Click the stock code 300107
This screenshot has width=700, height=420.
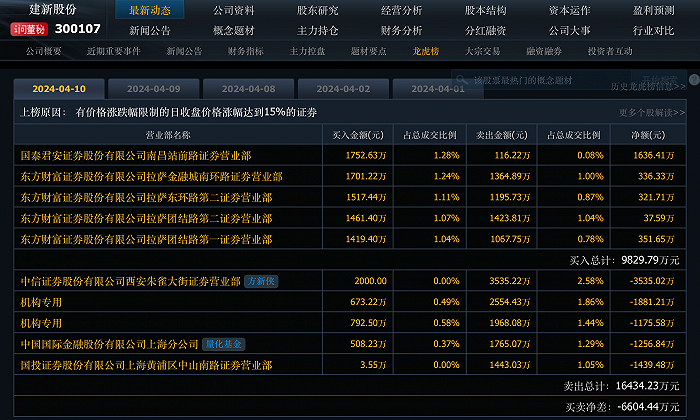pos(78,29)
